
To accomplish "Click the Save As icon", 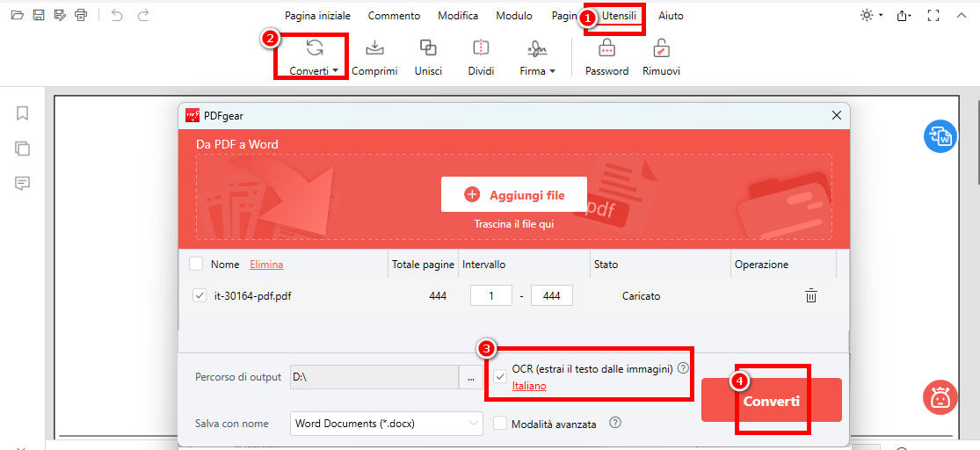I will (x=60, y=16).
